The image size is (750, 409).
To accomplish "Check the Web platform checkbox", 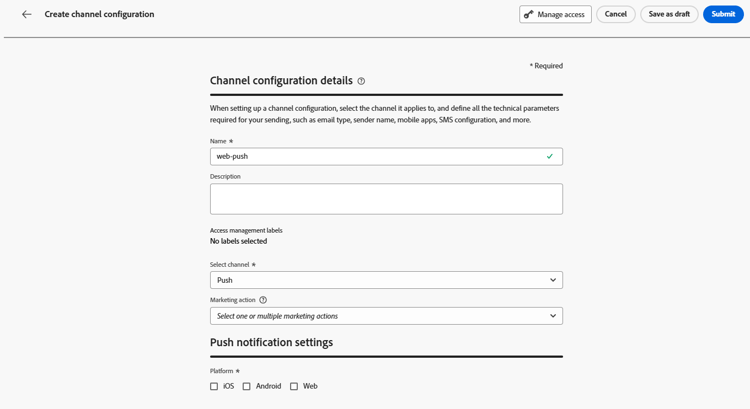I will click(x=294, y=386).
